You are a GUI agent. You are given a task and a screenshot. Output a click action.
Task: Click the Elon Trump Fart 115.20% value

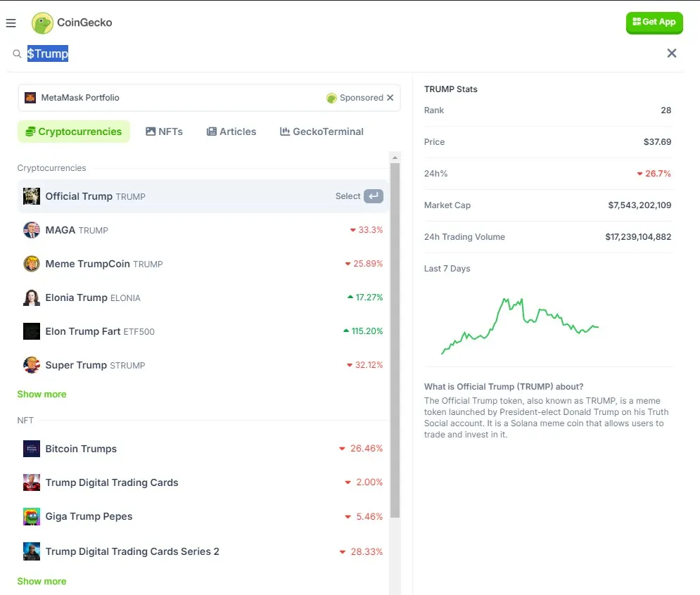click(363, 331)
